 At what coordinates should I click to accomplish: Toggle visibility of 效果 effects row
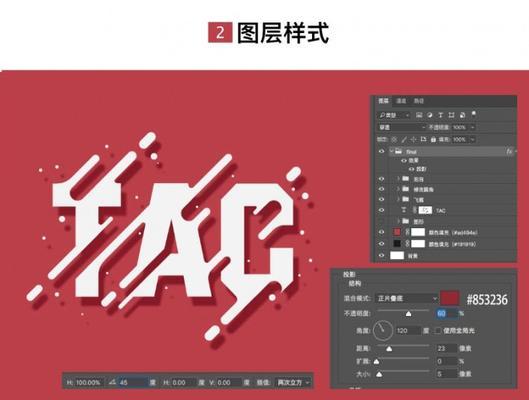tap(403, 161)
